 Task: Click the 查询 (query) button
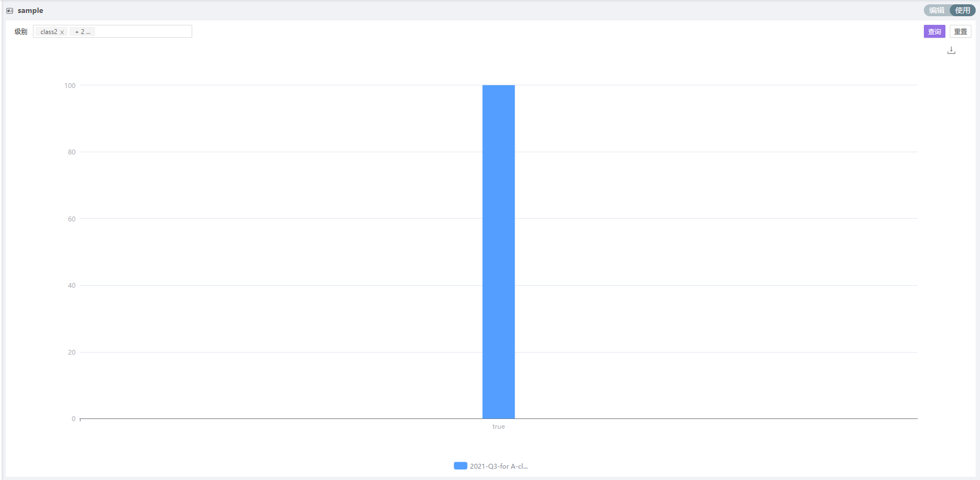(x=934, y=31)
